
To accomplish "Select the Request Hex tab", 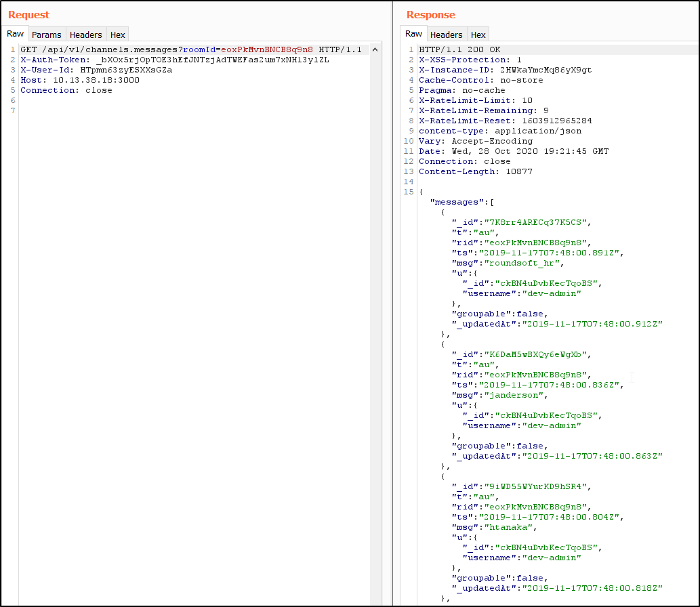I will click(x=118, y=35).
